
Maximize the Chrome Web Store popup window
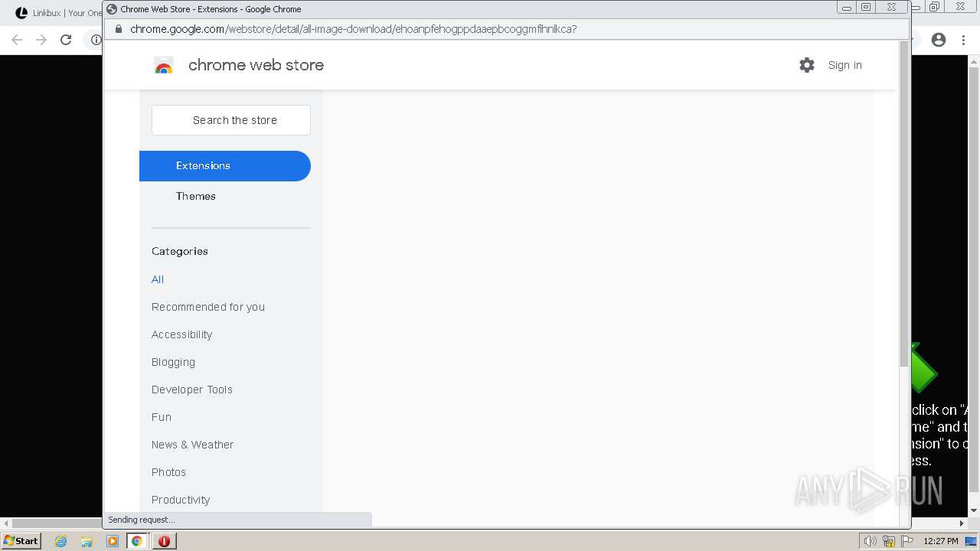(x=866, y=8)
